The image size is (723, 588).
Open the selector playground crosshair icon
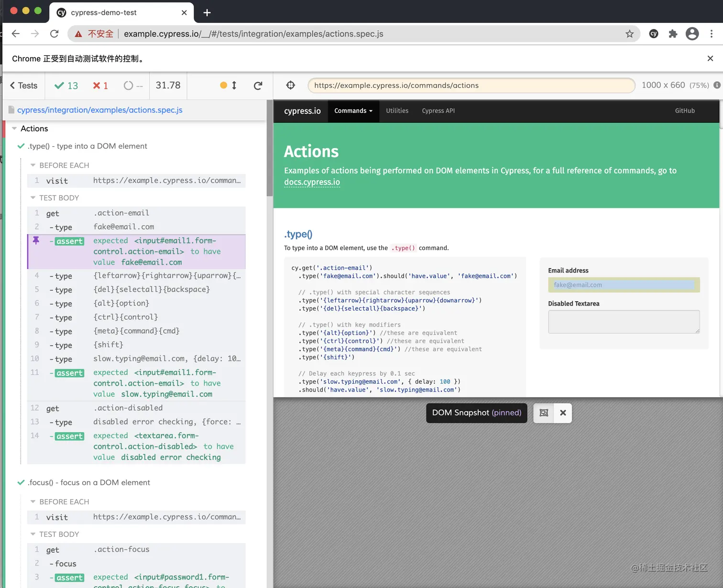(291, 85)
